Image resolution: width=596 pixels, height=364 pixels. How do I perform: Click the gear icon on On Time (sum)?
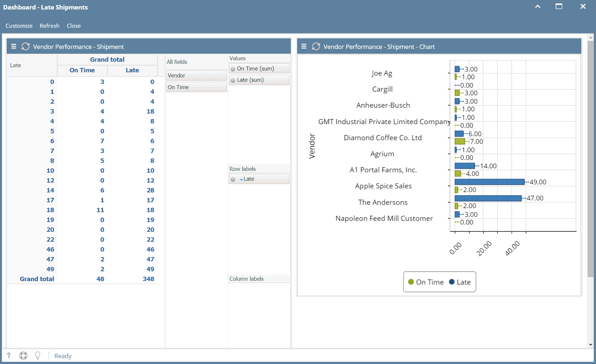(233, 69)
